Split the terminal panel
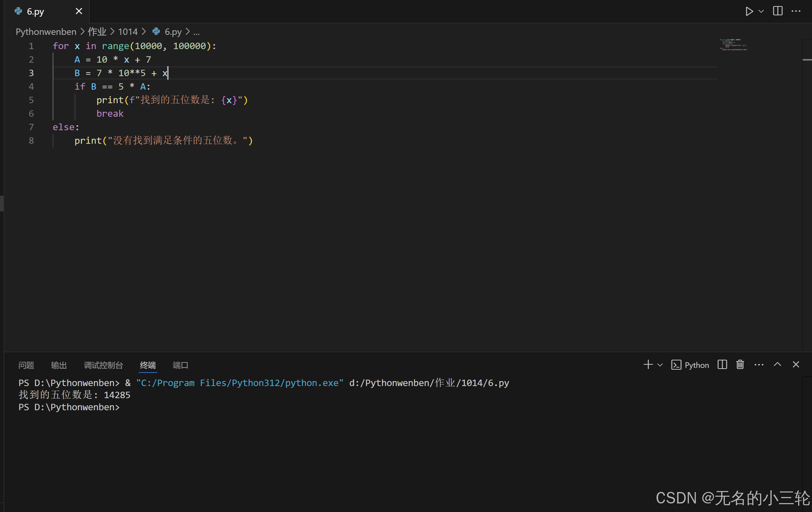Image resolution: width=812 pixels, height=512 pixels. pyautogui.click(x=722, y=365)
